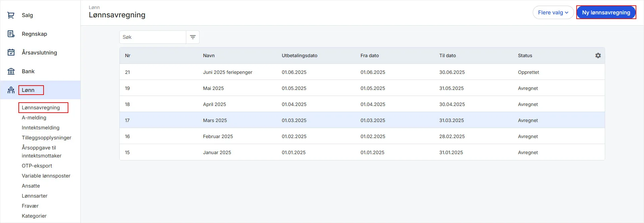
Task: Click the Årsavslutning calendar icon
Action: click(x=11, y=52)
